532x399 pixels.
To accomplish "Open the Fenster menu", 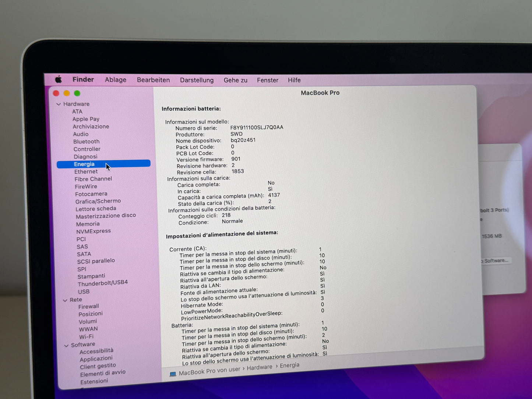I will pos(268,80).
